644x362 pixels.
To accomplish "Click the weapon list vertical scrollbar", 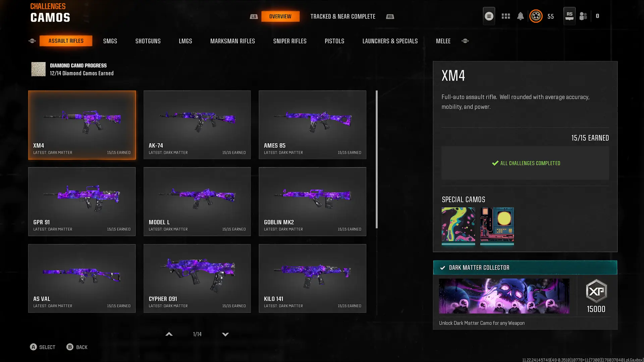I will point(376,159).
